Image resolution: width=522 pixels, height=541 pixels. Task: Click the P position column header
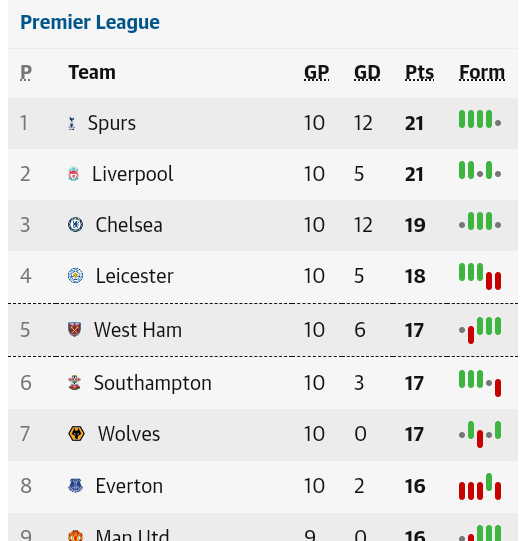(x=26, y=72)
